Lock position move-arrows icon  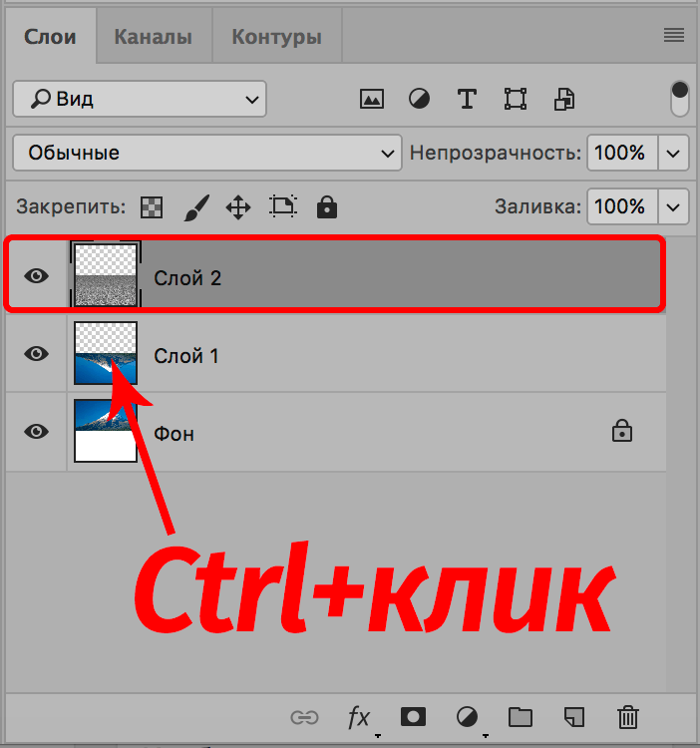[238, 207]
